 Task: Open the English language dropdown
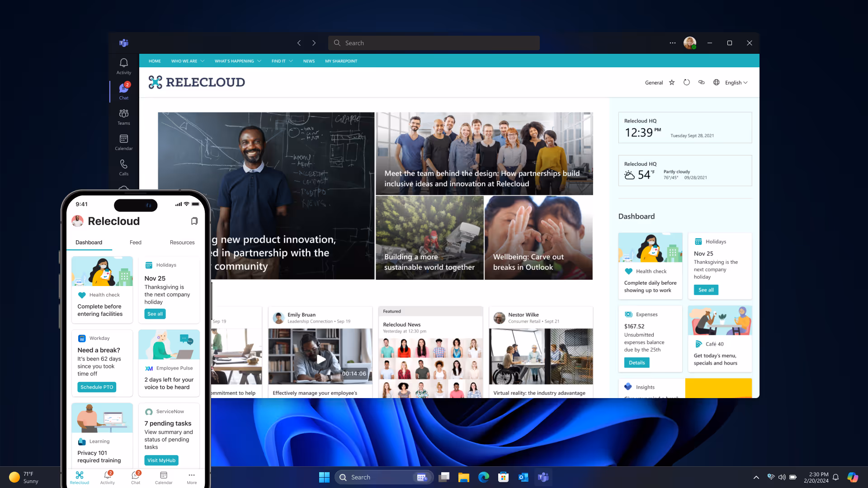tap(736, 82)
